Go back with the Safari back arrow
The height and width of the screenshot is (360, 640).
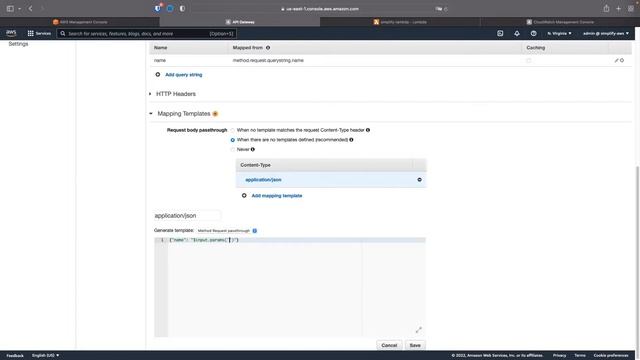coord(30,9)
